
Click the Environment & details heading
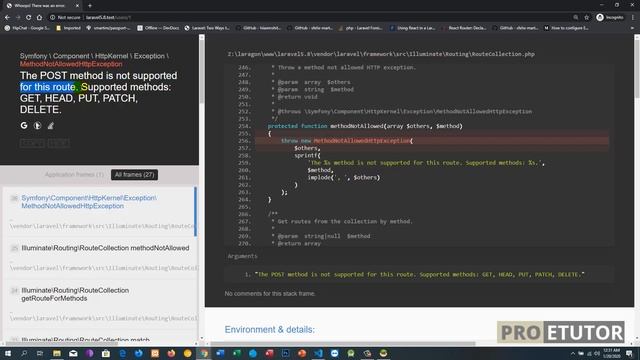[269, 329]
